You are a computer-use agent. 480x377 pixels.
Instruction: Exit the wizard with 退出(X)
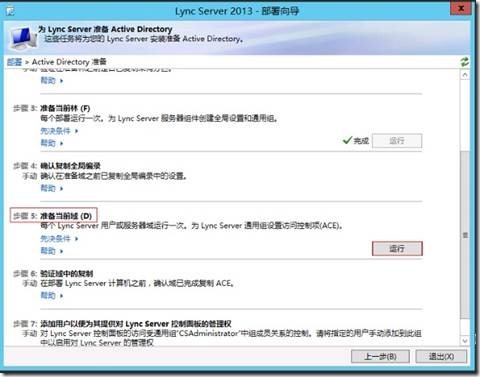(x=441, y=357)
